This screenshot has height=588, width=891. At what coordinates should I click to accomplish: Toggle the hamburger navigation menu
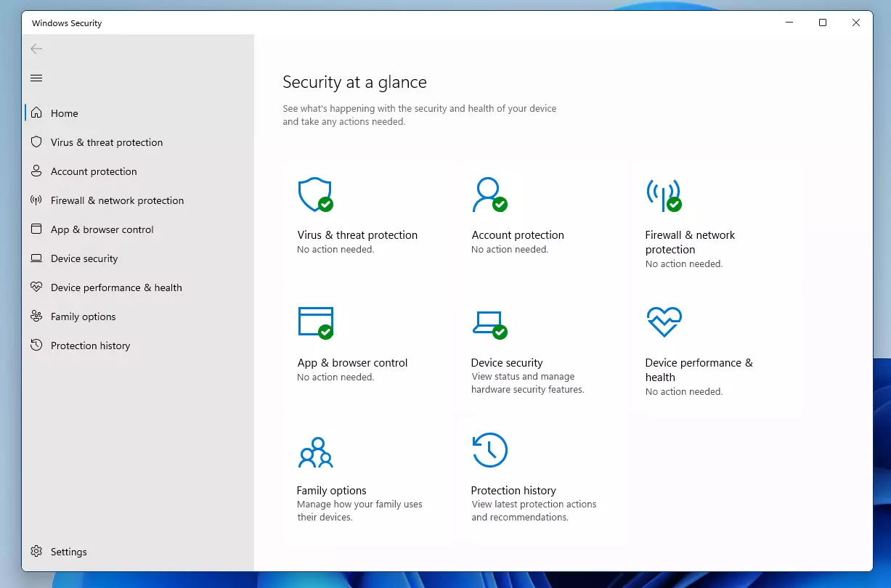pos(36,78)
